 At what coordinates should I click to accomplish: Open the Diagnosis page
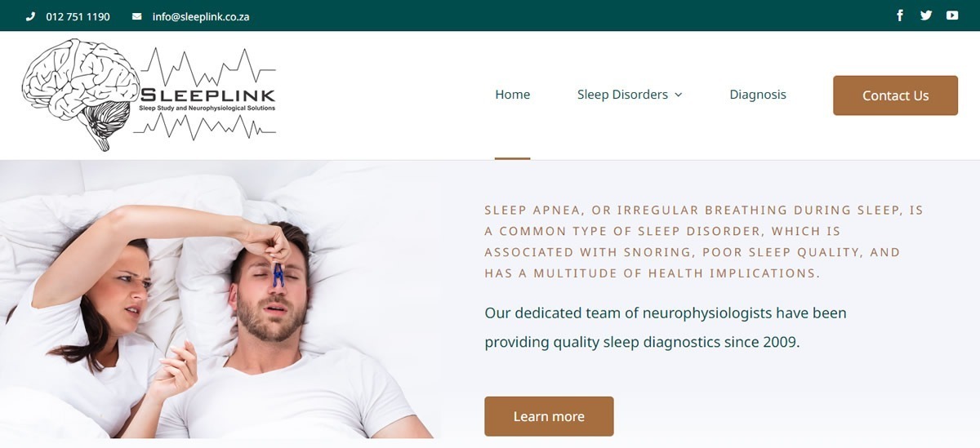coord(758,95)
